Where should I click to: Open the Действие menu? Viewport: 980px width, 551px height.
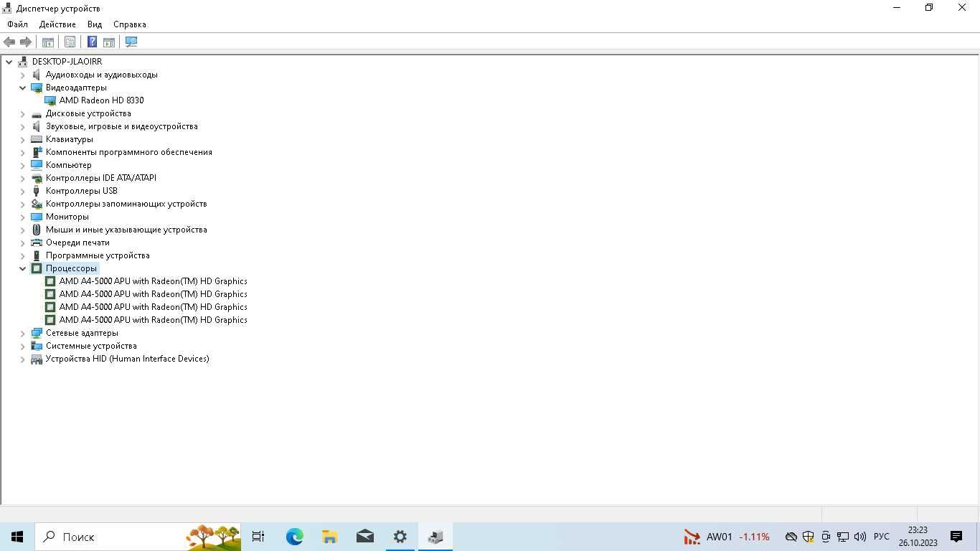(57, 24)
